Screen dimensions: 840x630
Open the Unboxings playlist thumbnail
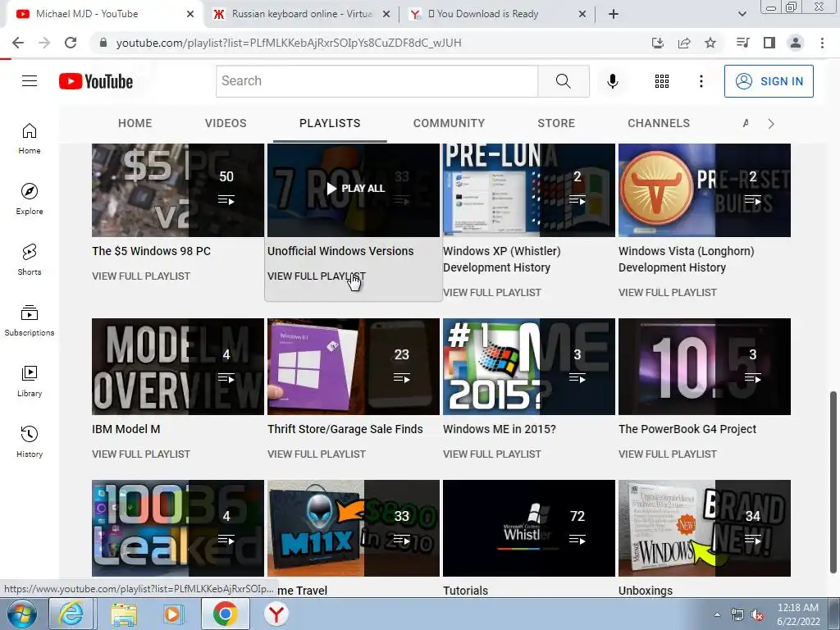click(705, 528)
